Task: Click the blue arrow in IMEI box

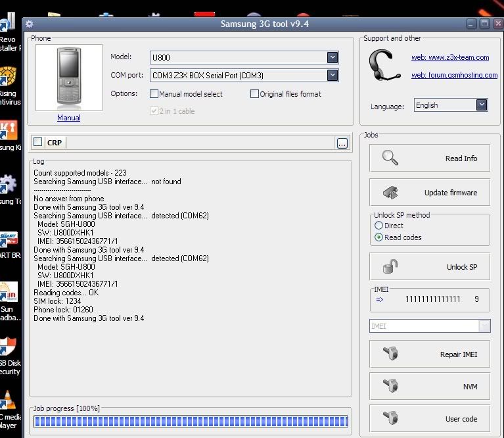Action: [x=380, y=299]
